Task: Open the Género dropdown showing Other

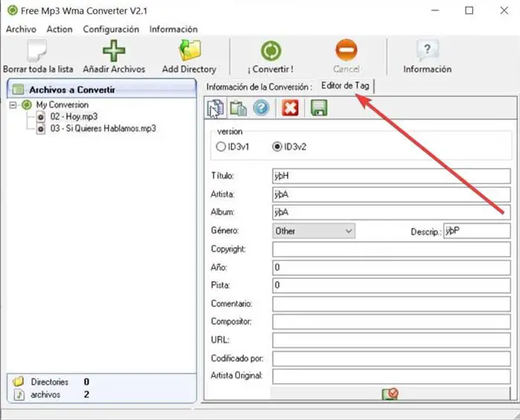Action: coord(313,231)
